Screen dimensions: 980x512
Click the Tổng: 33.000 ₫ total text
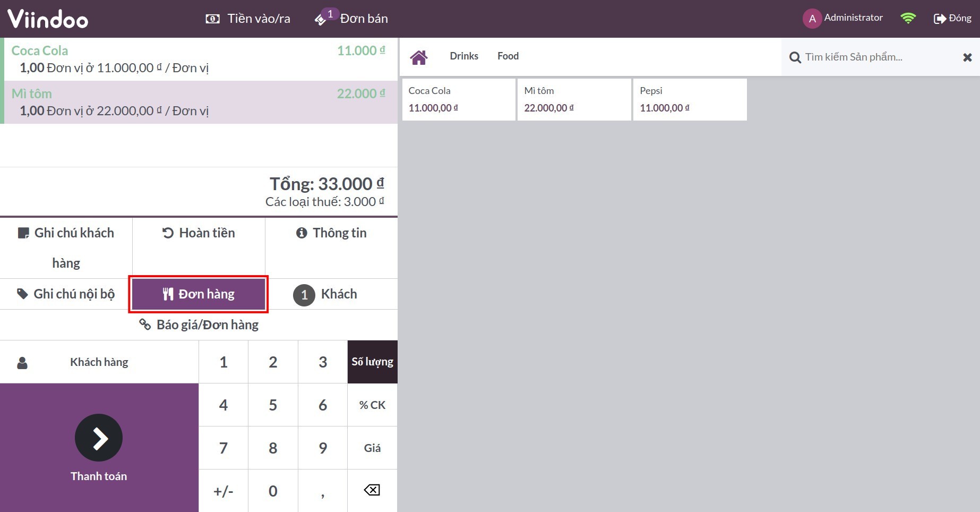327,184
